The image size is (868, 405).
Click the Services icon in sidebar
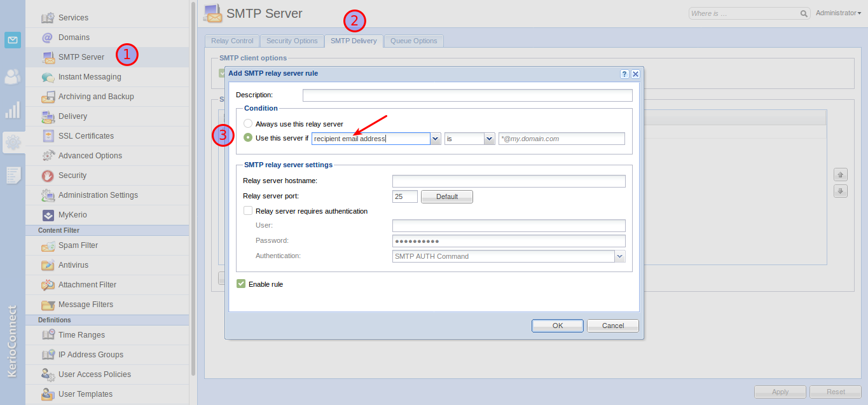click(x=48, y=18)
